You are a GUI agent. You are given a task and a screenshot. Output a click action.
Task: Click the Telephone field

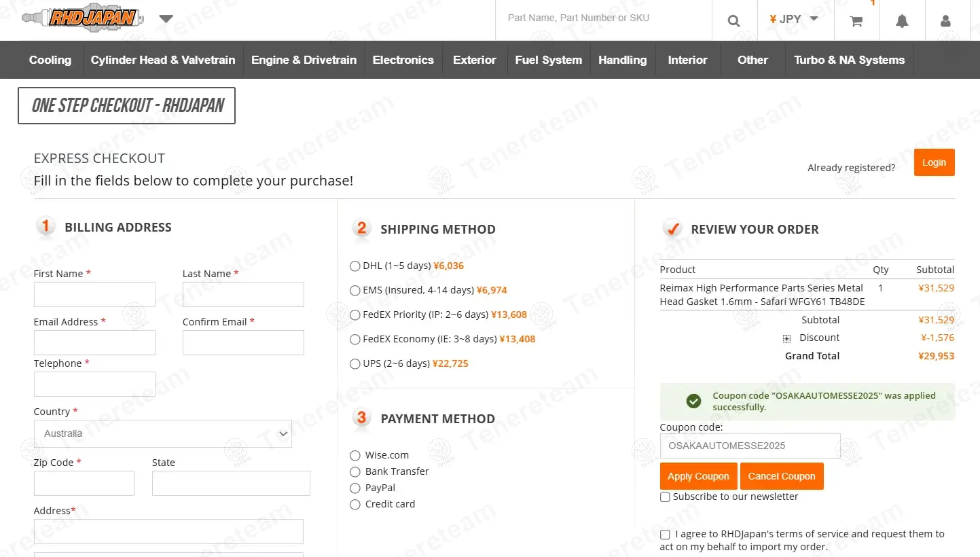pos(94,384)
